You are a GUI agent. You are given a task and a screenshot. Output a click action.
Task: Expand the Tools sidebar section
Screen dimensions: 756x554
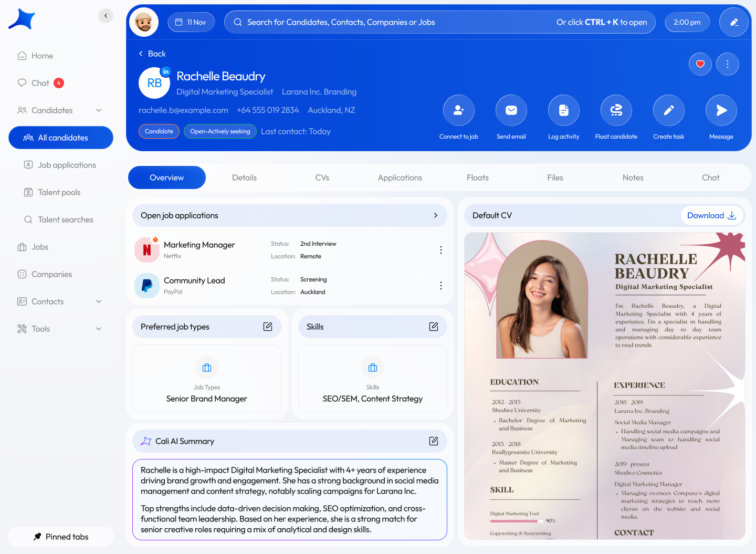(99, 329)
